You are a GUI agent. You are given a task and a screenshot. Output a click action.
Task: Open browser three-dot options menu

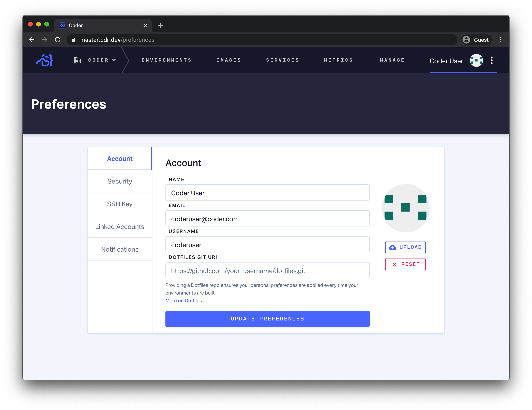(x=500, y=40)
